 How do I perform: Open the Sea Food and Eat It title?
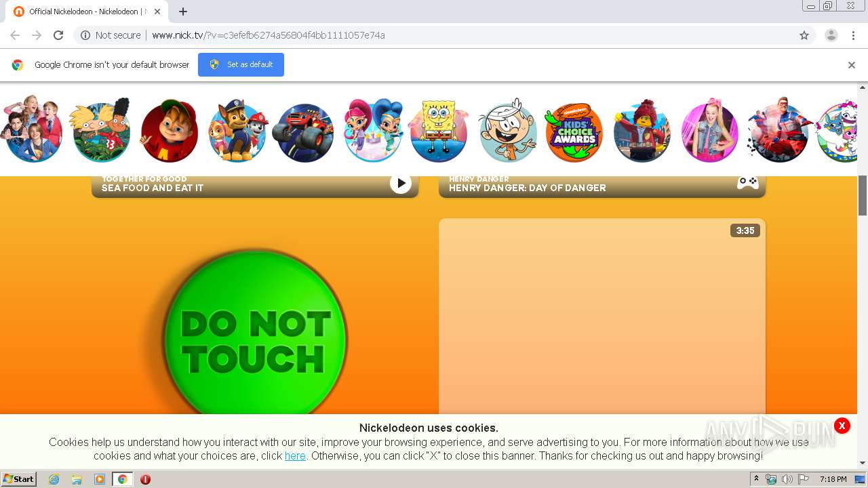coord(153,188)
